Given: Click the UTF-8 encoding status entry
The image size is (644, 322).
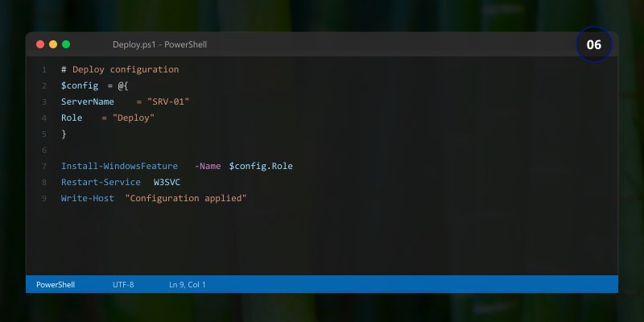Looking at the screenshot, I should 123,285.
